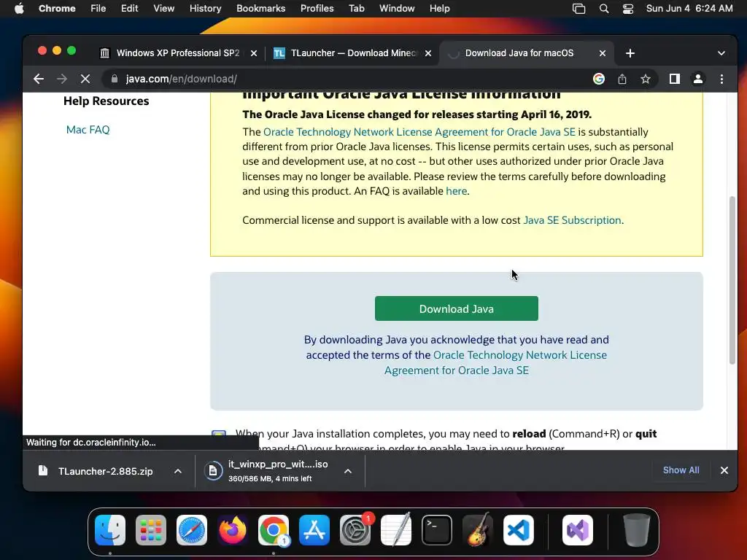Expand it_winxp_pro iso download options
The width and height of the screenshot is (747, 560).
[348, 472]
